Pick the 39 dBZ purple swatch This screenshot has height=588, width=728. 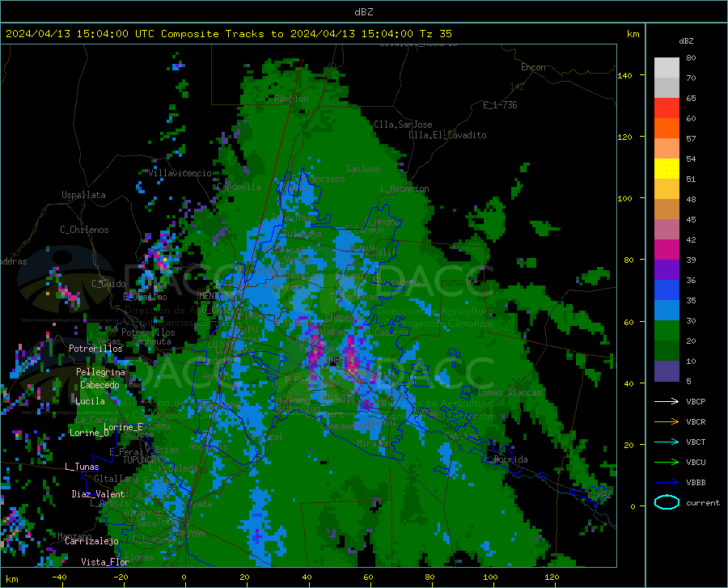click(x=667, y=270)
